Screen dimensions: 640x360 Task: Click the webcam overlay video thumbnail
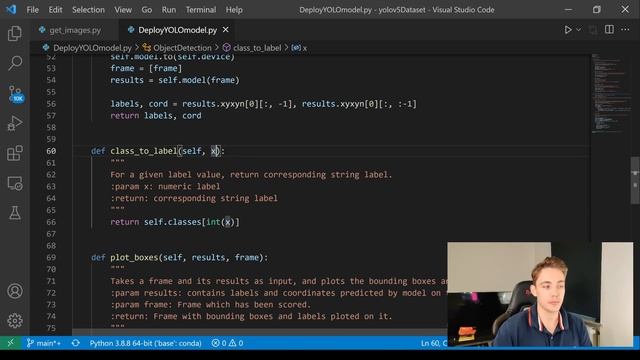540,294
